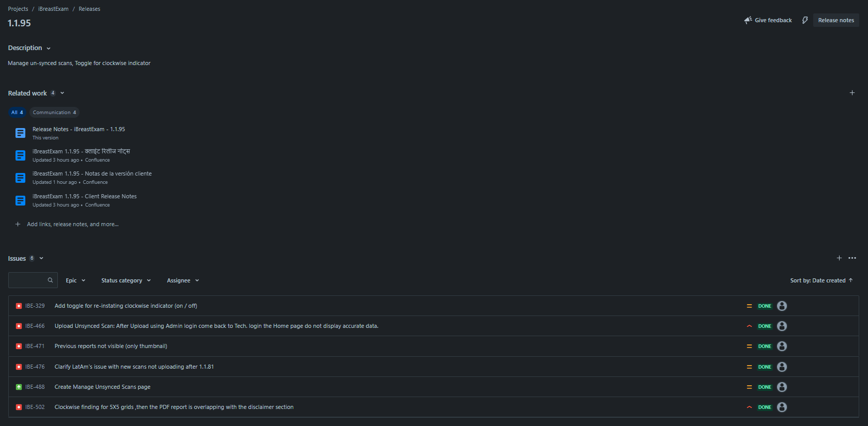The width and height of the screenshot is (868, 426).
Task: Click the bug icon for IBE-502
Action: tap(19, 407)
